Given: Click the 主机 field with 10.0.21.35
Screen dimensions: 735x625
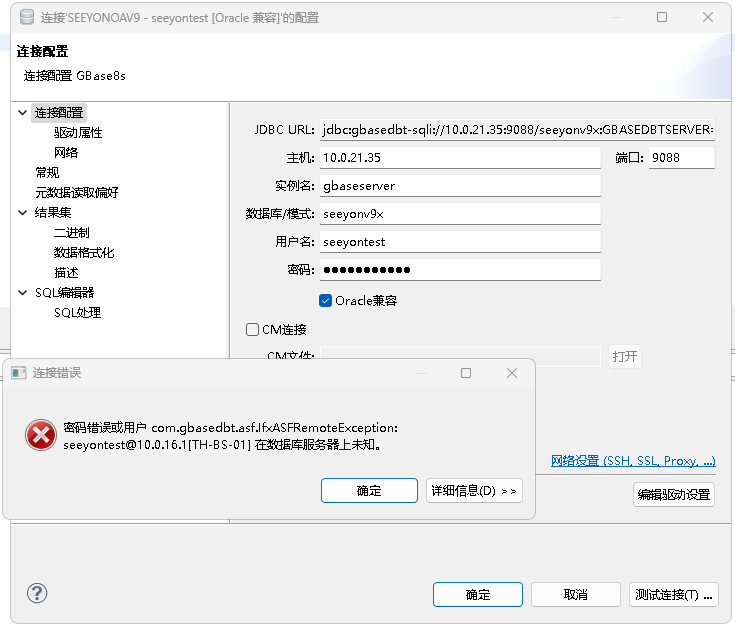Looking at the screenshot, I should pos(460,158).
